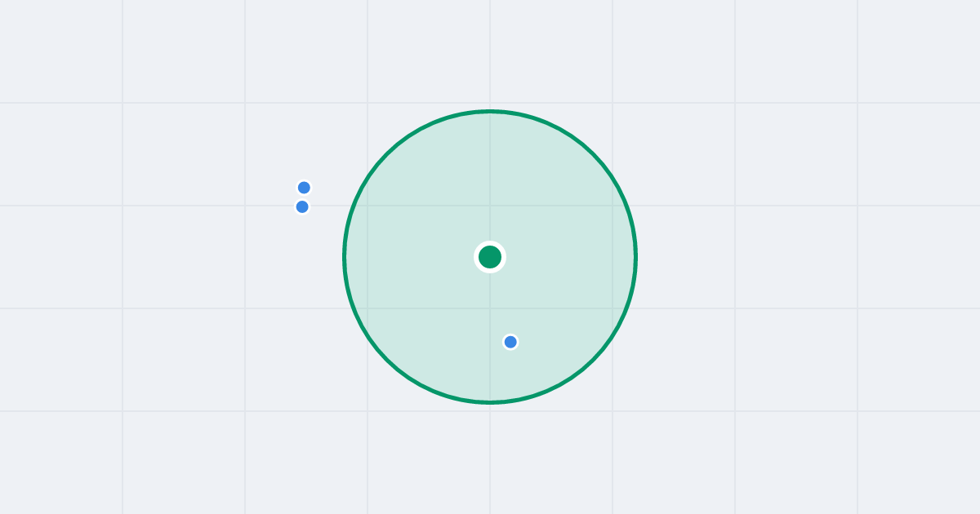Viewport: 980px width, 514px height.
Task: Choose the higher of the two stacked blue points
Action: pyautogui.click(x=304, y=188)
